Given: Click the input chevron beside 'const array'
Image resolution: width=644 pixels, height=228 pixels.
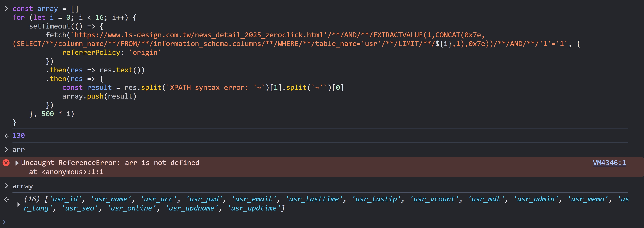Looking at the screenshot, I should (7, 9).
